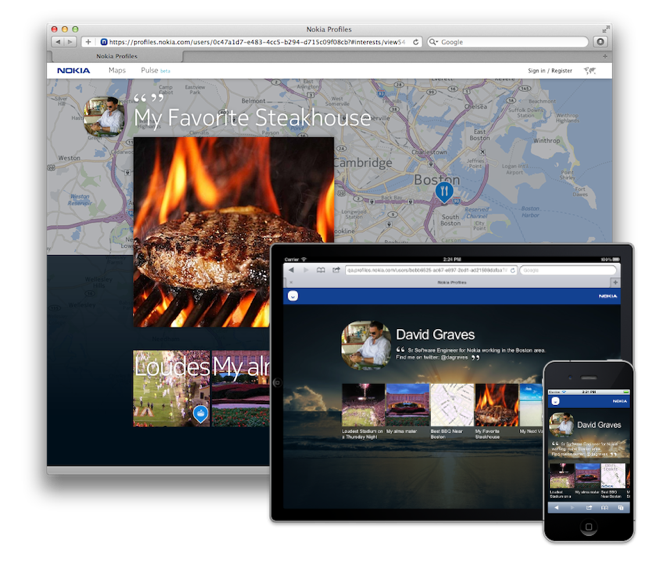The height and width of the screenshot is (563, 665).
Task: Click the NOKIA logo in the desktop page
Action: click(x=73, y=70)
